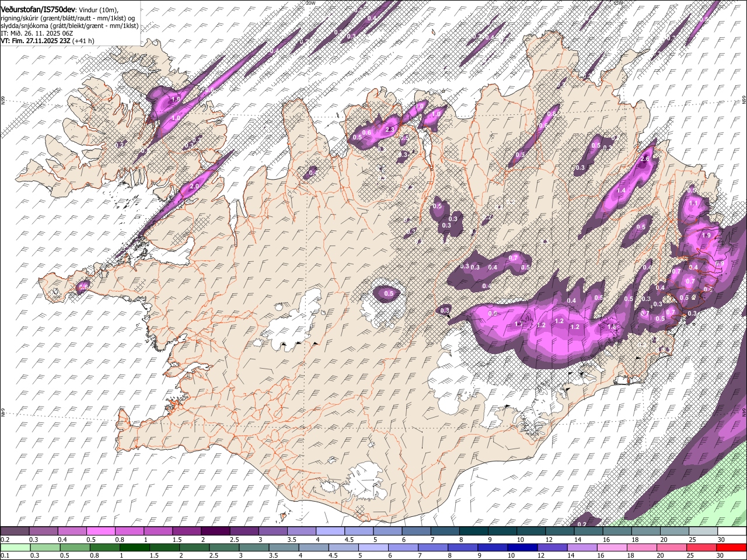
Task: Click the 15W longitude label at top
Action: pos(618,3)
